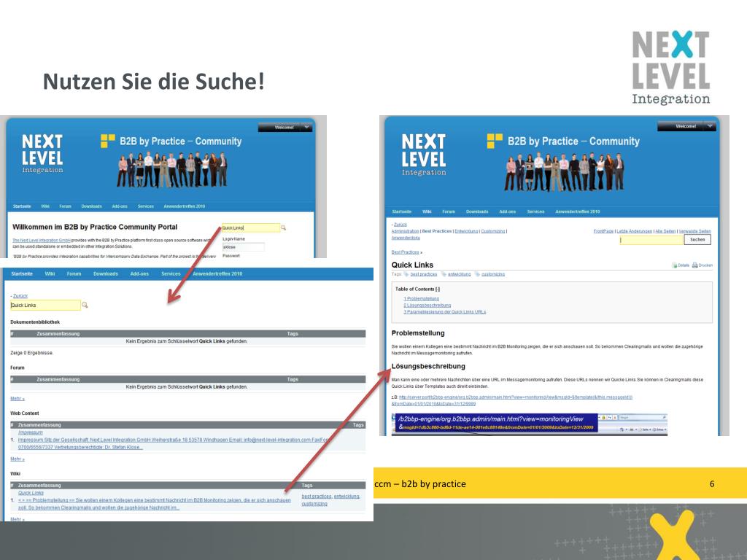This screenshot has width=747, height=560.
Task: Click search magnifier icon on portal welcome page
Action: pos(284,228)
